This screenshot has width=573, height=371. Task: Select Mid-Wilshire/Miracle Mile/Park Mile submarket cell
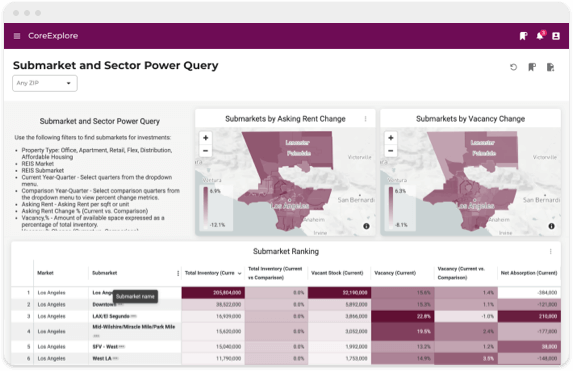click(x=134, y=331)
